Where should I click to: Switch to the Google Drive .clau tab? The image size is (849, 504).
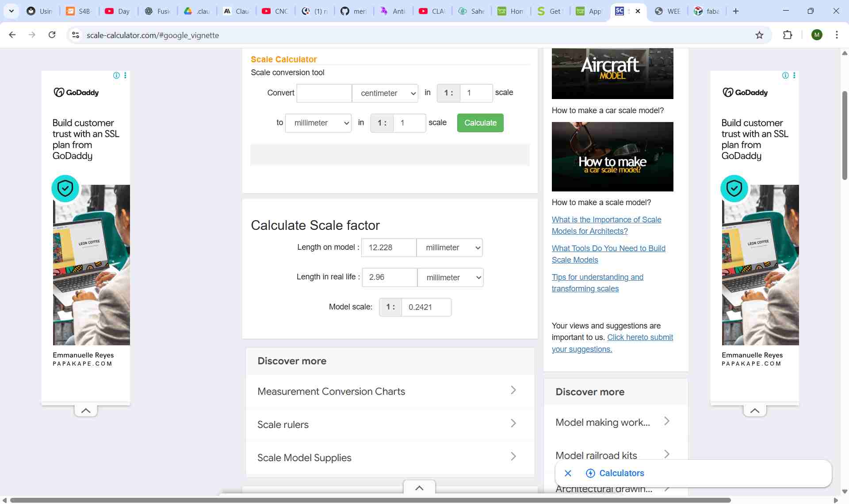pos(196,11)
